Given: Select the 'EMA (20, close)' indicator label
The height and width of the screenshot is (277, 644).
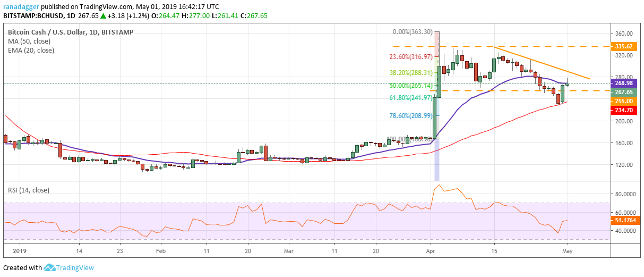Looking at the screenshot, I should (x=31, y=51).
